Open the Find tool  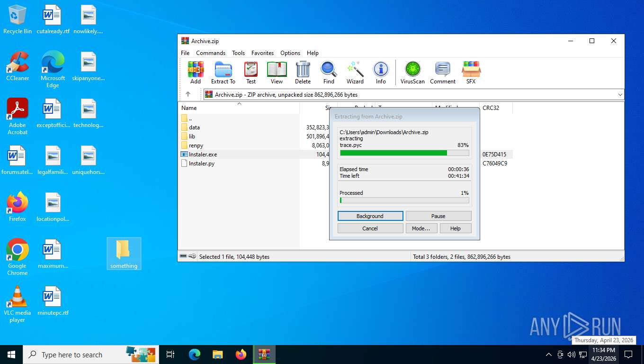(329, 73)
